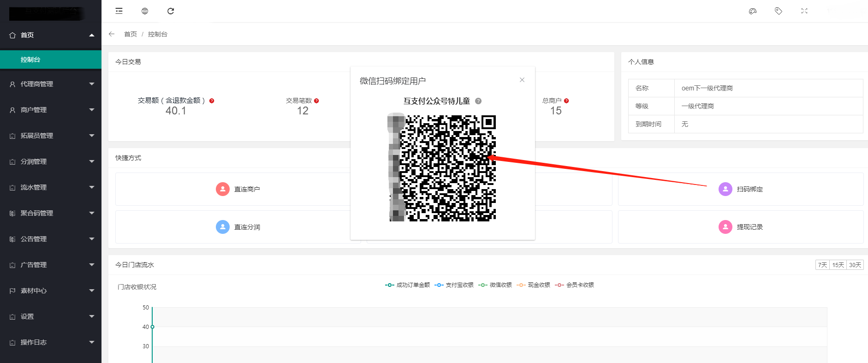Click the help icon beside 互支付公众号特儿童

click(478, 101)
